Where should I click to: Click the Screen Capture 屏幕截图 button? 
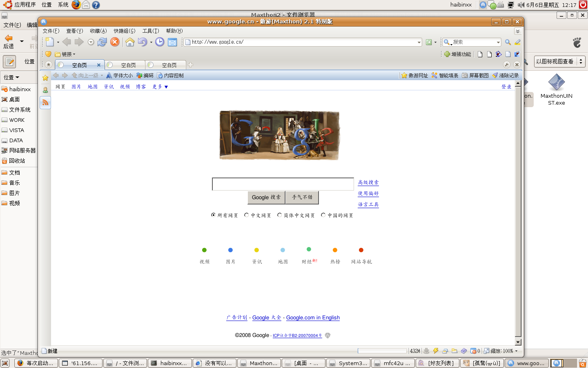(475, 76)
